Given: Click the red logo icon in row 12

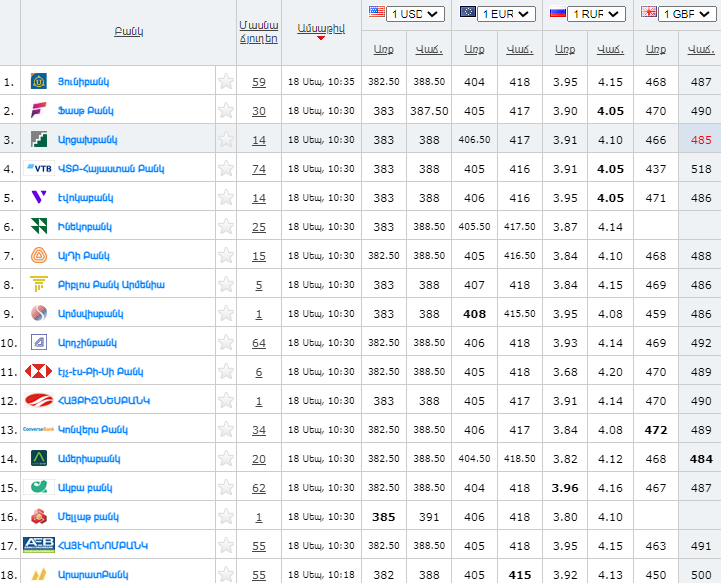Looking at the screenshot, I should point(39,400).
